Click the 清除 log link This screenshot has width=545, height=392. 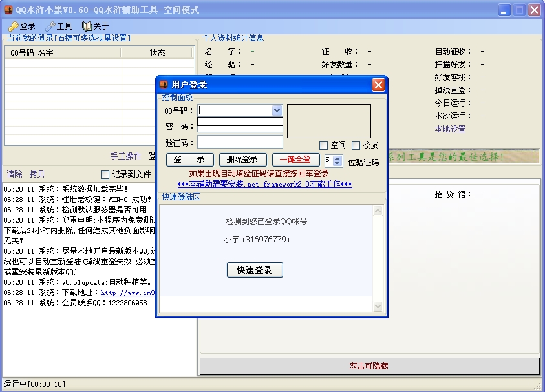[14, 174]
